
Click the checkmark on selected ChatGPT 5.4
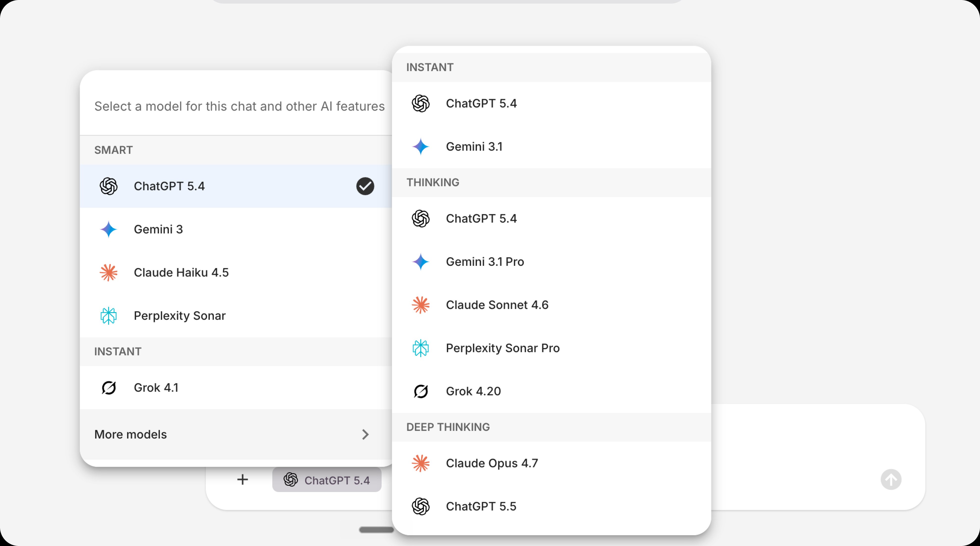(365, 187)
